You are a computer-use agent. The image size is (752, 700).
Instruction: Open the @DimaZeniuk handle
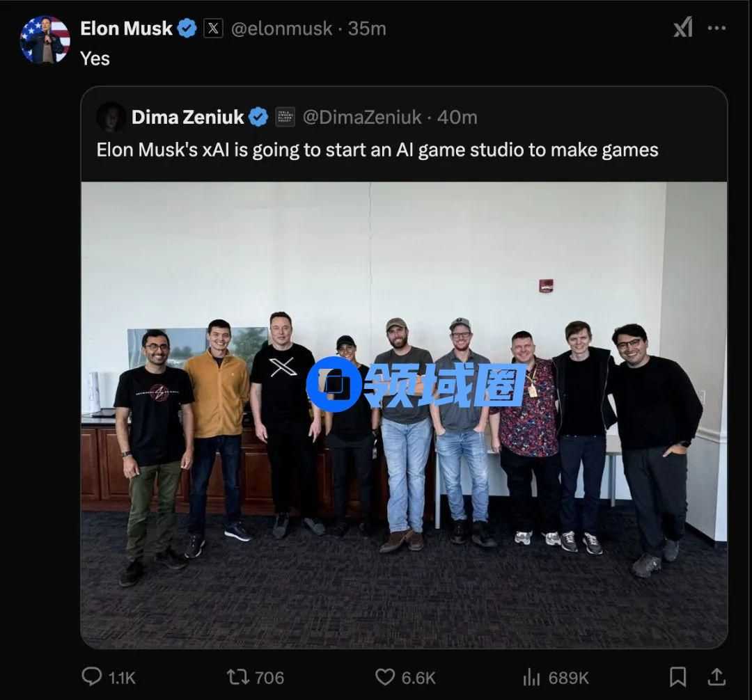coord(362,117)
